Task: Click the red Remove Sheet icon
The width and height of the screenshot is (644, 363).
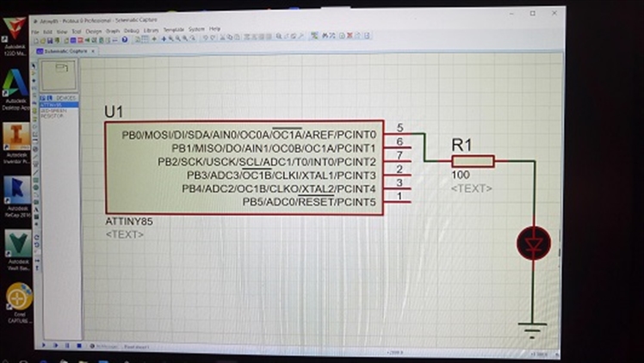Action: pyautogui.click(x=349, y=35)
